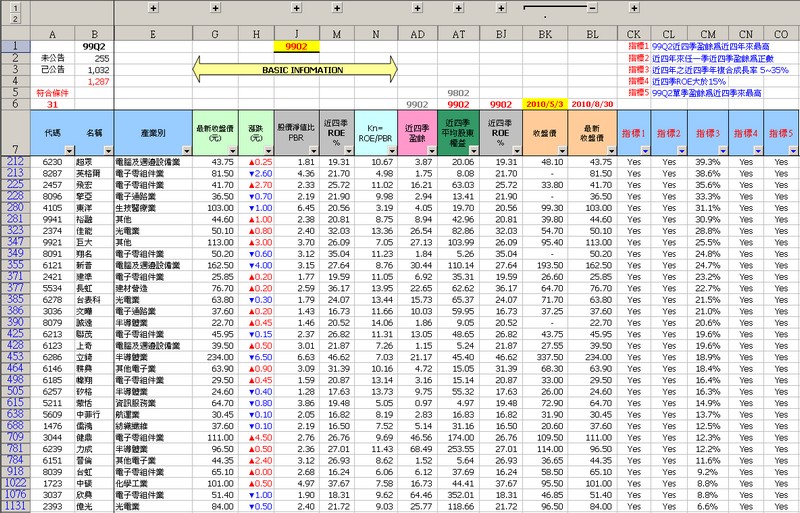
Task: Select the red 1,287 cell
Action: point(94,81)
